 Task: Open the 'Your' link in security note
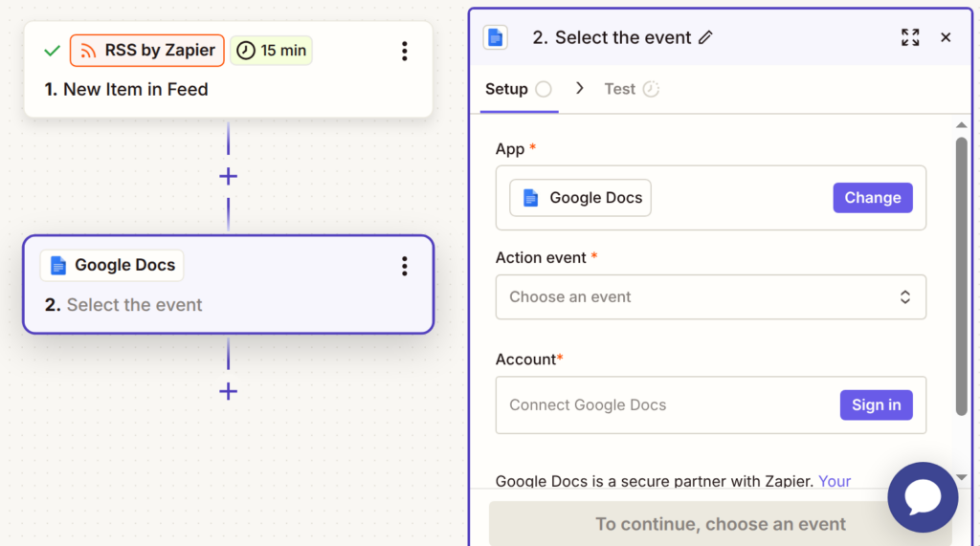click(x=835, y=481)
